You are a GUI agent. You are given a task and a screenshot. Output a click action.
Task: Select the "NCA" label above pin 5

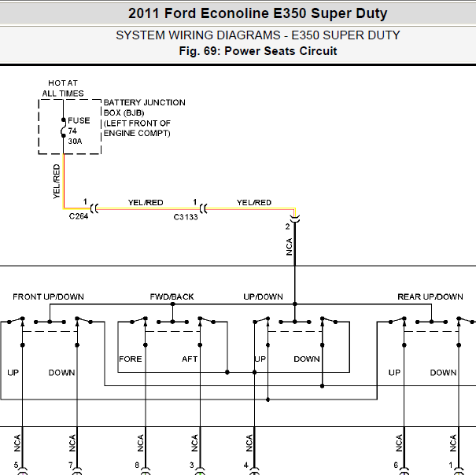17,443
